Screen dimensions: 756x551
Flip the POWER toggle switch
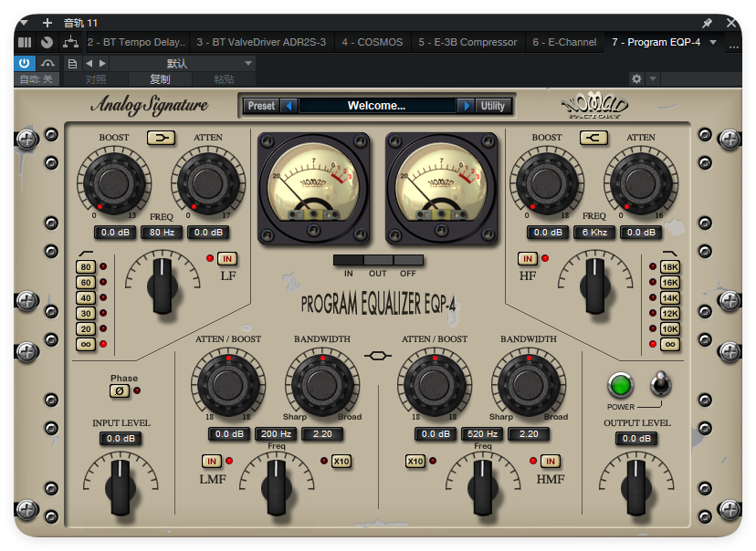click(x=660, y=384)
